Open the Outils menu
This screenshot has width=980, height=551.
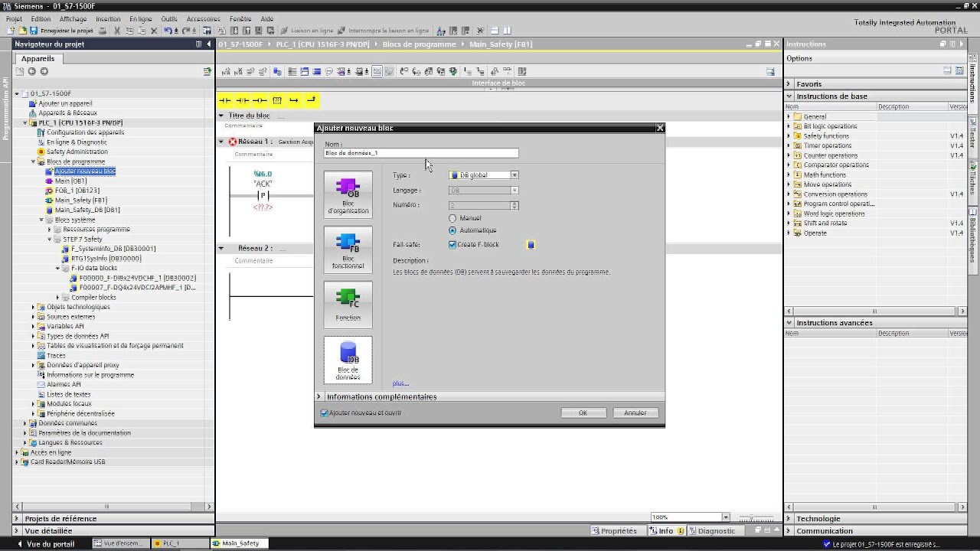(x=169, y=19)
